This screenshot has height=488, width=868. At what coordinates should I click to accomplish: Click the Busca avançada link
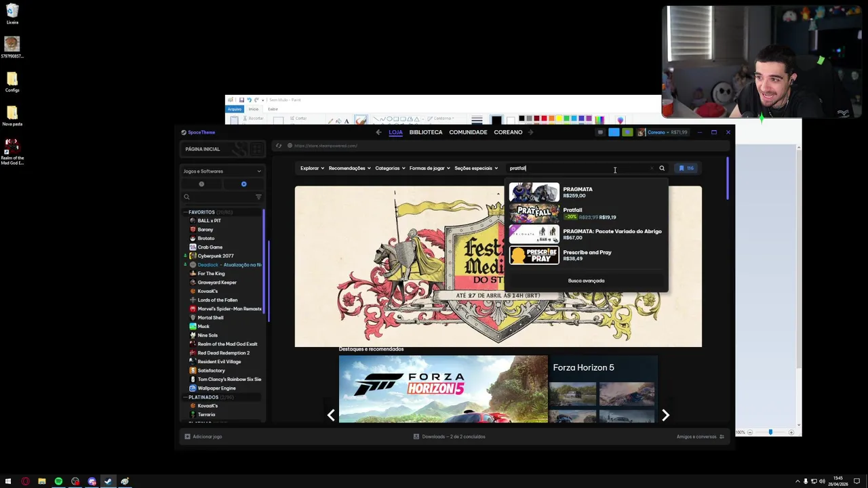click(x=586, y=281)
